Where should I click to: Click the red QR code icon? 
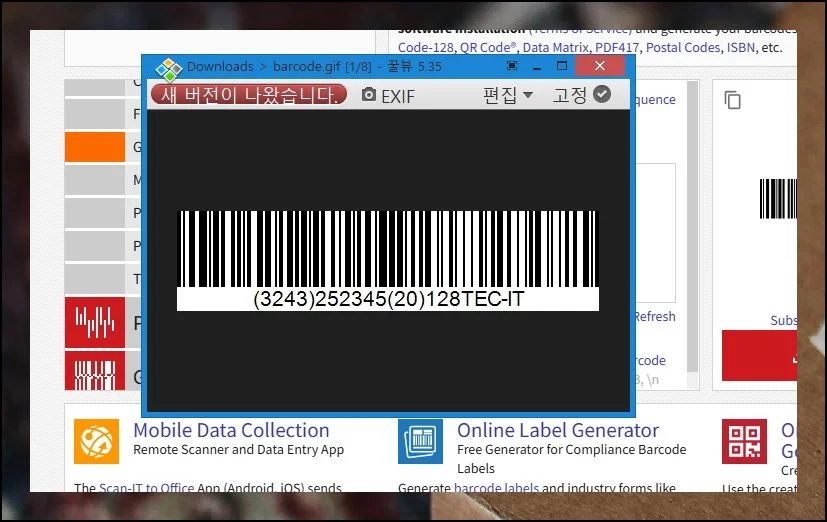(744, 441)
